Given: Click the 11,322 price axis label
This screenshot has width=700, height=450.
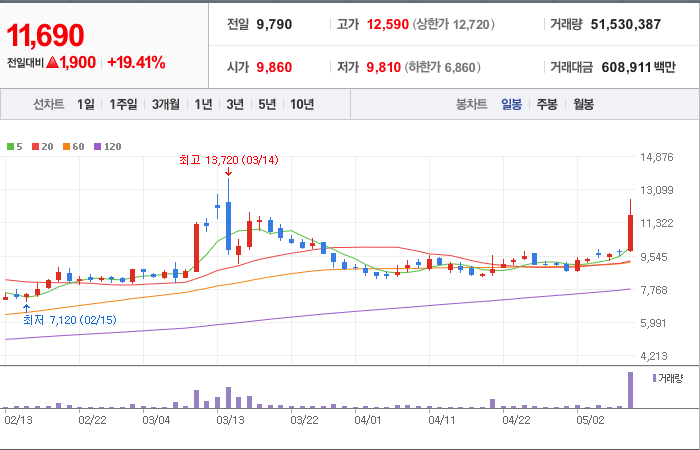Looking at the screenshot, I should (x=656, y=223).
